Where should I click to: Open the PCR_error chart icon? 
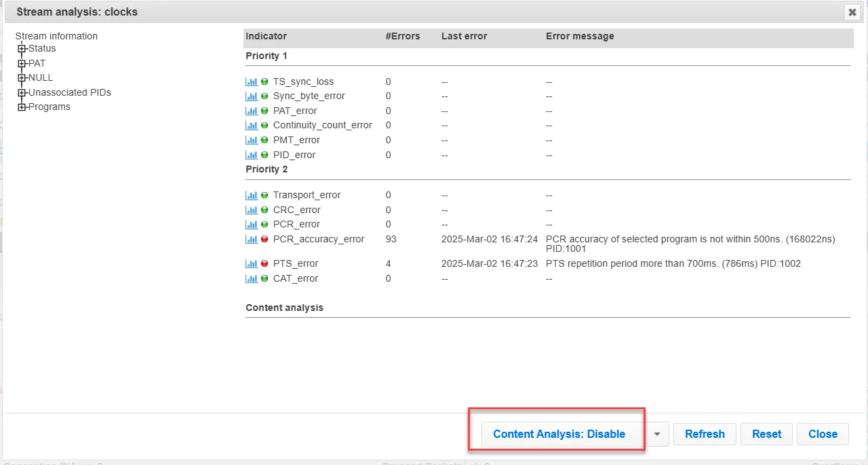251,225
